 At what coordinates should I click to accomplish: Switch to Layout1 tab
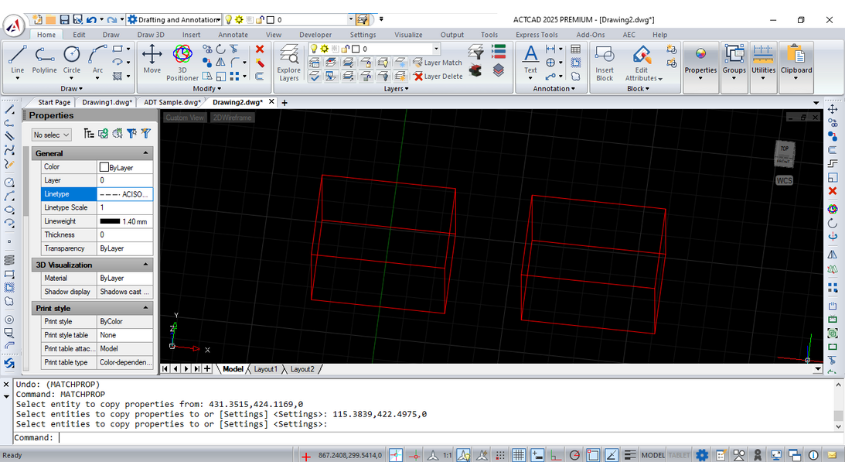click(x=266, y=369)
